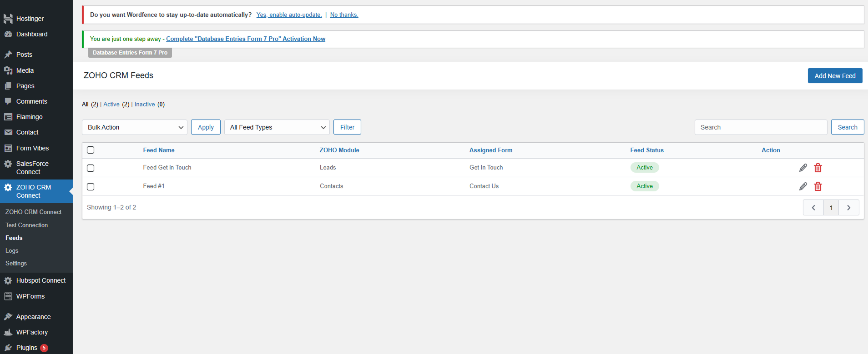This screenshot has width=868, height=354.
Task: Show All feeds filter link
Action: click(x=85, y=105)
